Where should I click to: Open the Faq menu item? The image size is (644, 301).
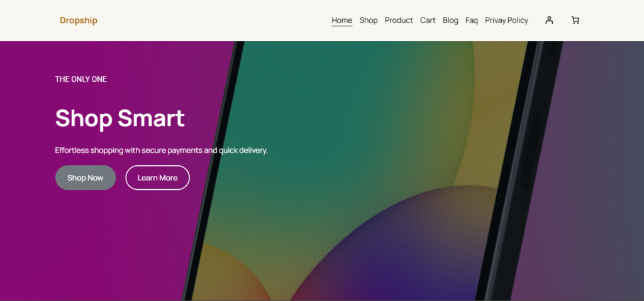(472, 20)
